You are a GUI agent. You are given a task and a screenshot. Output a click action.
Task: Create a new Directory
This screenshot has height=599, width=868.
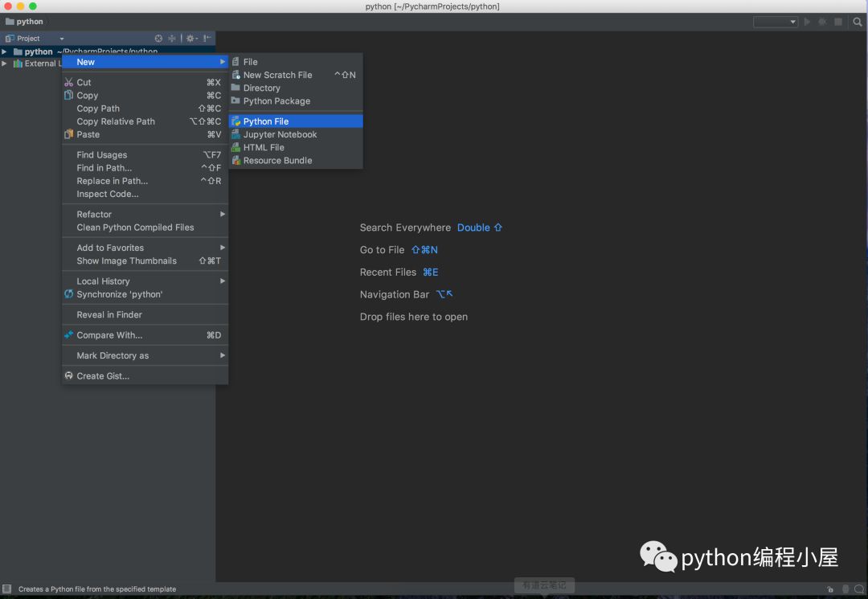tap(296, 88)
